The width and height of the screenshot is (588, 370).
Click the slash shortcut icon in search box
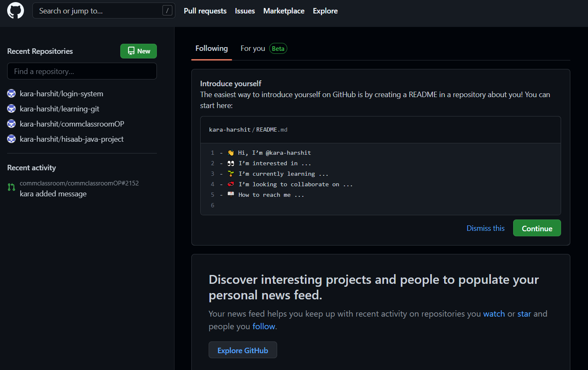coord(167,11)
